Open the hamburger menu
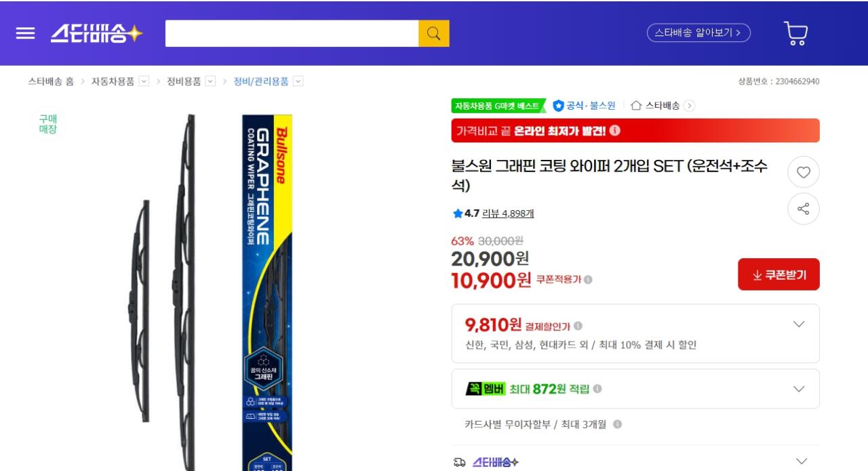The height and width of the screenshot is (471, 868). (x=25, y=33)
